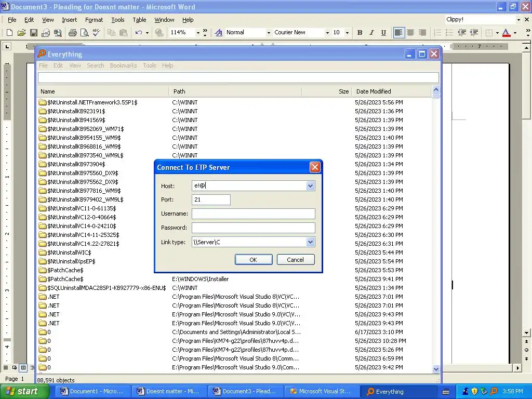Screen dimensions: 532x399
Task: Select the $NtUninstallWIC$ folder row
Action: point(234,252)
